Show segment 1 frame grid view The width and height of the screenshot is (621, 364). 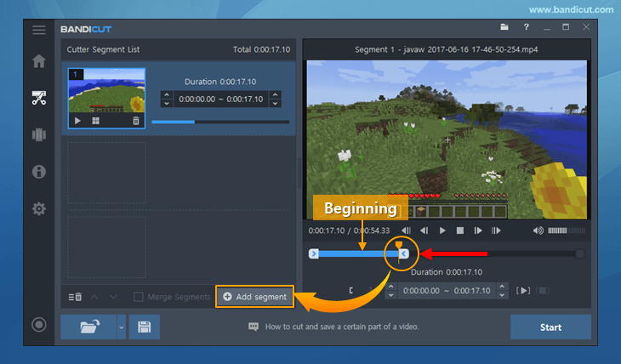(x=96, y=121)
